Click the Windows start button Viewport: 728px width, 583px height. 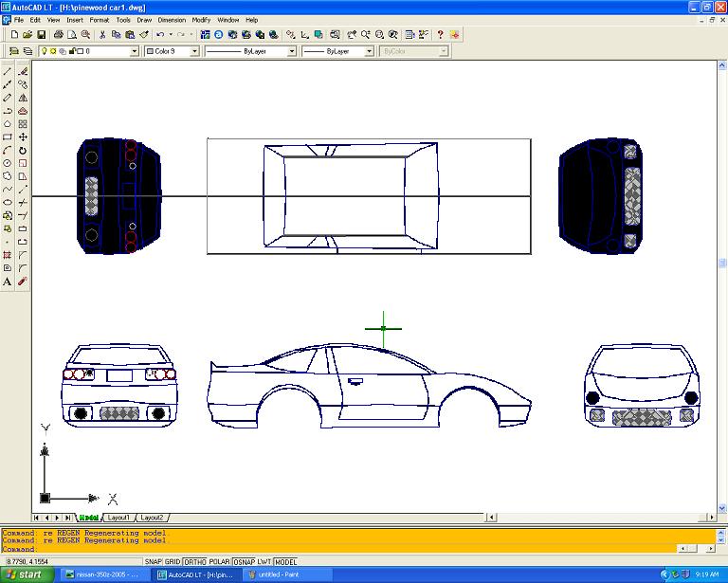coord(27,574)
